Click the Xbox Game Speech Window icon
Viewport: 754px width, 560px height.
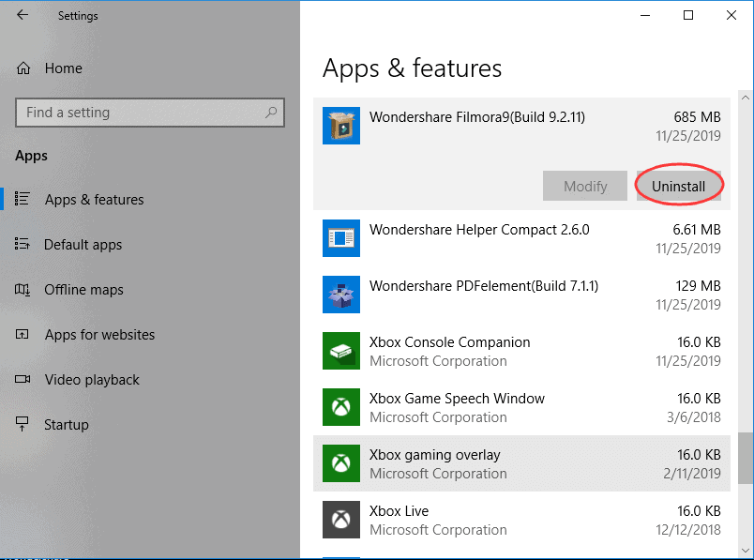click(341, 407)
